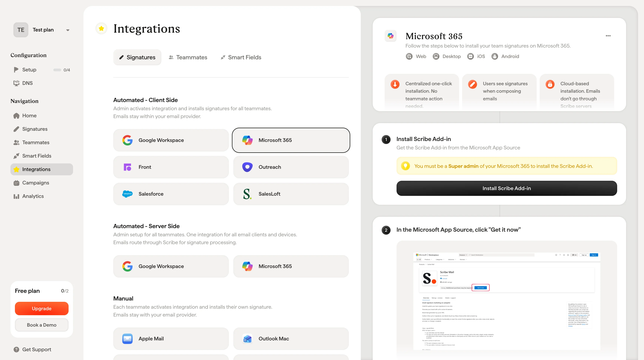Select the Salesforce integration card
644x360 pixels.
pos(171,194)
